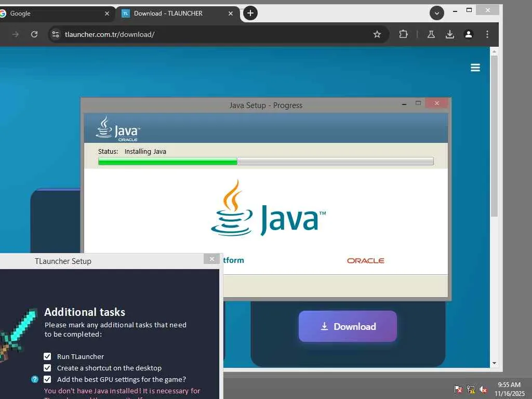Uncheck Run TLauncher checkbox
This screenshot has height=399, width=532.
47,356
